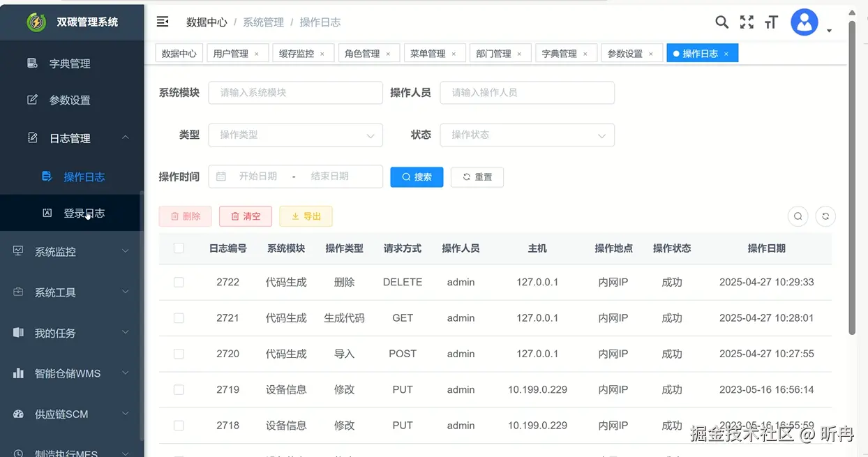Open user avatar dropdown arrow
Viewport: 868px width, 457px height.
click(829, 31)
